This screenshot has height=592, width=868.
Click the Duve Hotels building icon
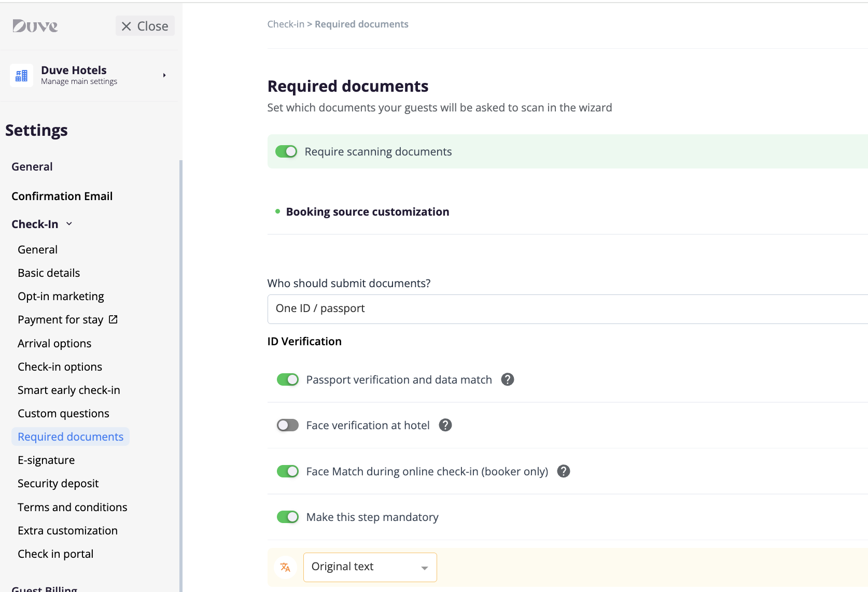pos(21,76)
